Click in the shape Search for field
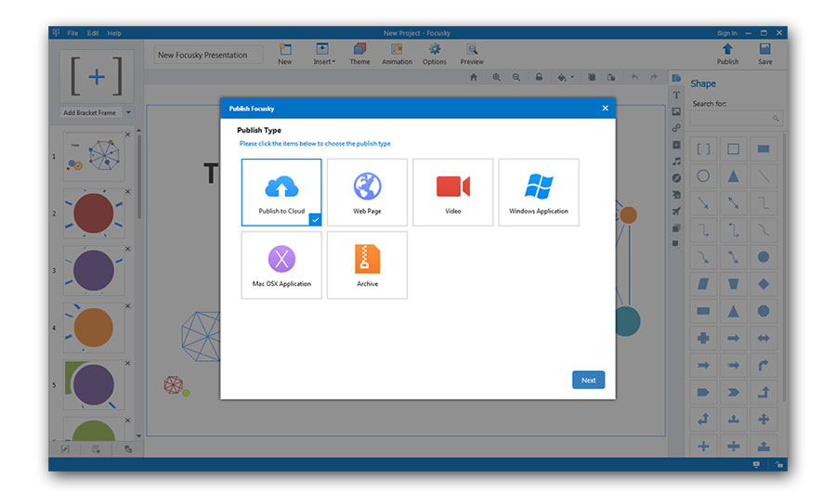Viewport: 836px width, 504px height. tap(736, 118)
